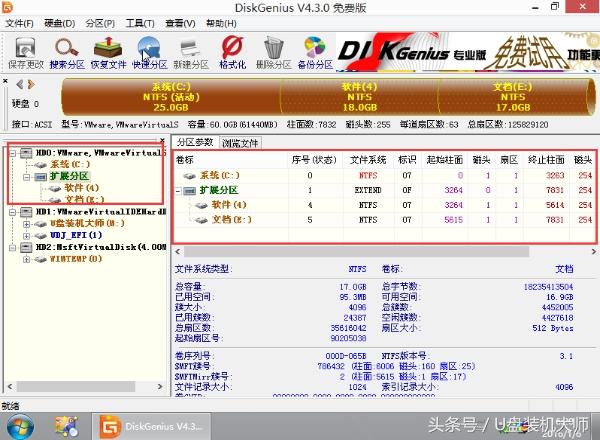Close the left tree panel with x
Viewport: 600px width, 440px height.
(162, 140)
